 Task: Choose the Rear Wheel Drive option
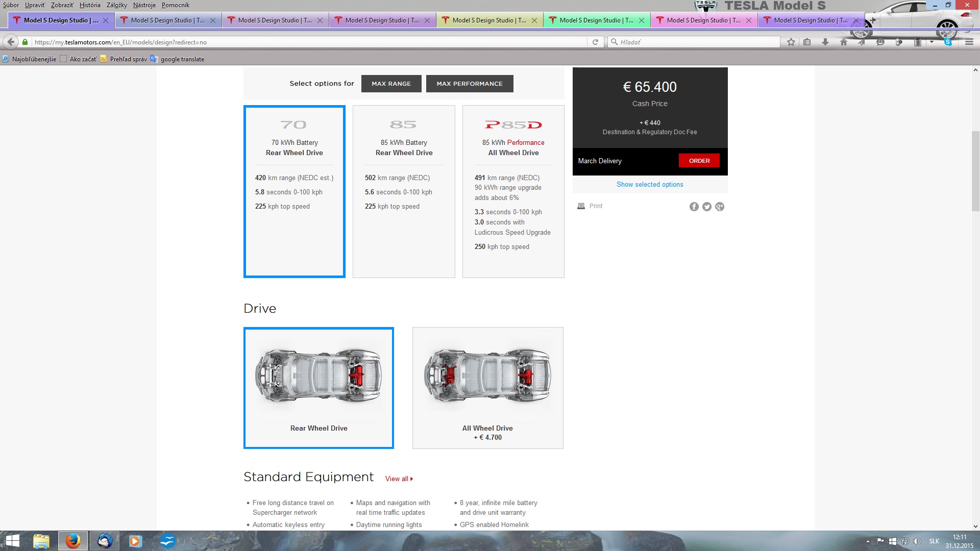318,388
